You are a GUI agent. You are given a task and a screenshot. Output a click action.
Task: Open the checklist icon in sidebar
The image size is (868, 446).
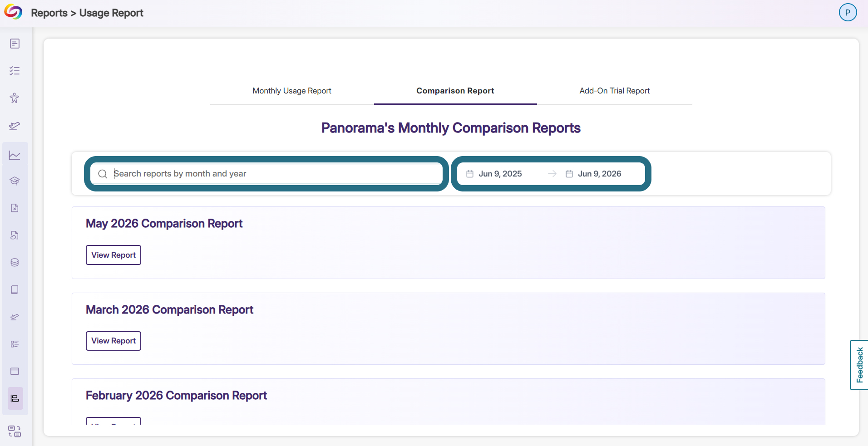(15, 71)
